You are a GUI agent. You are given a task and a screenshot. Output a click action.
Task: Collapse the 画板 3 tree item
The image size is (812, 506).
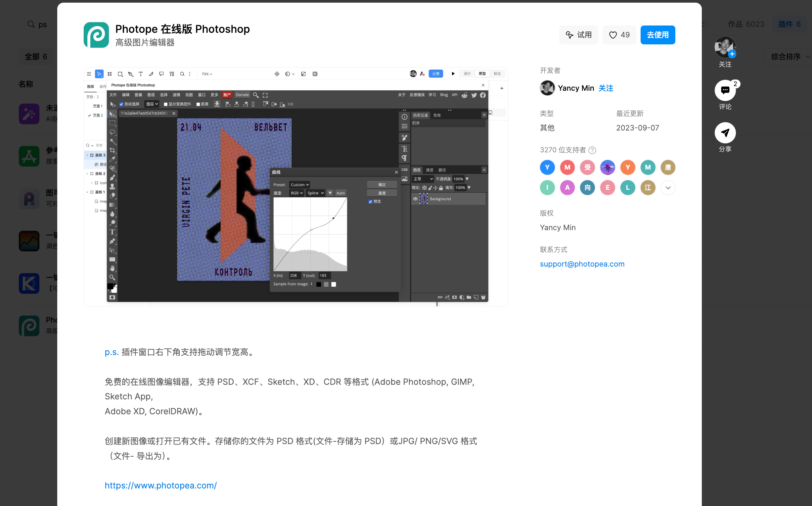pos(87,155)
